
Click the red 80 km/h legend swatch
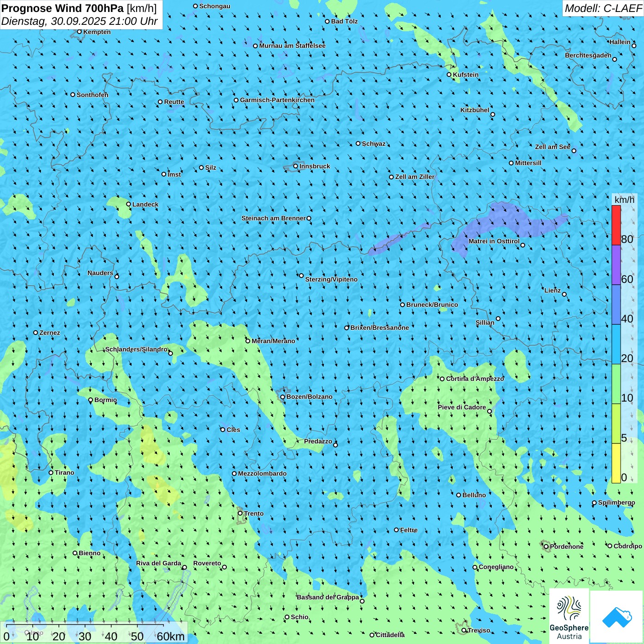pyautogui.click(x=616, y=225)
